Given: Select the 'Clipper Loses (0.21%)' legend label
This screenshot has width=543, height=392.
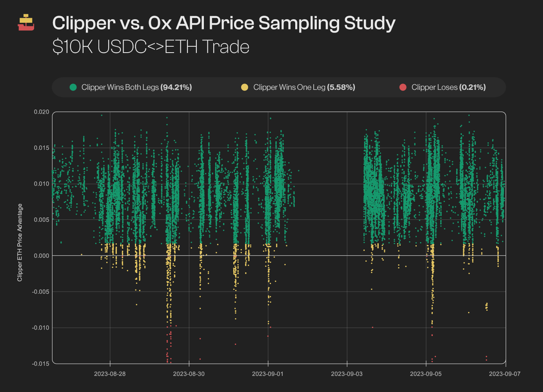Looking at the screenshot, I should click(449, 87).
